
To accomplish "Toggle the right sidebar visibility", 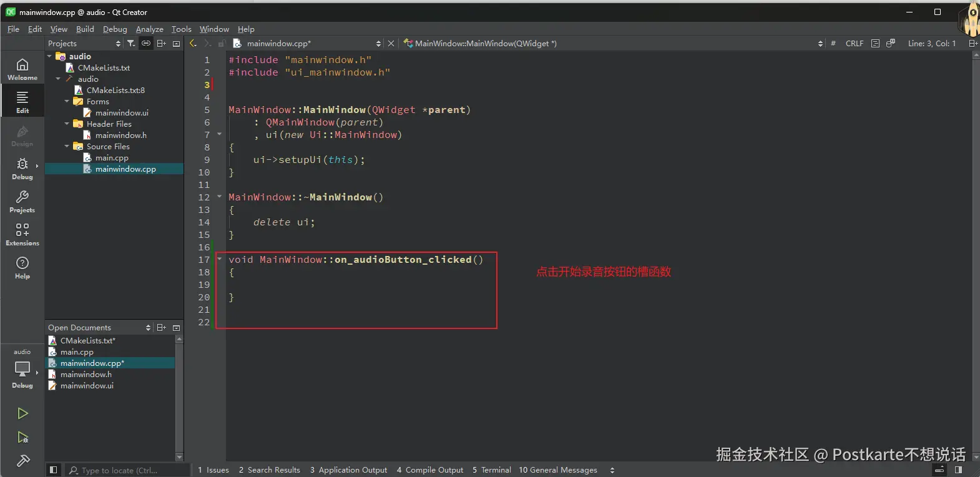I will pos(958,470).
